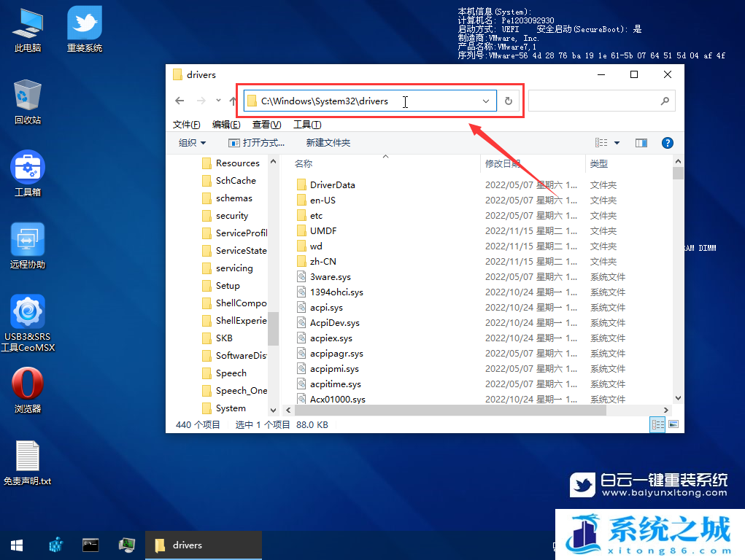This screenshot has width=745, height=560.
Task: Select security folder in tree
Action: click(225, 216)
